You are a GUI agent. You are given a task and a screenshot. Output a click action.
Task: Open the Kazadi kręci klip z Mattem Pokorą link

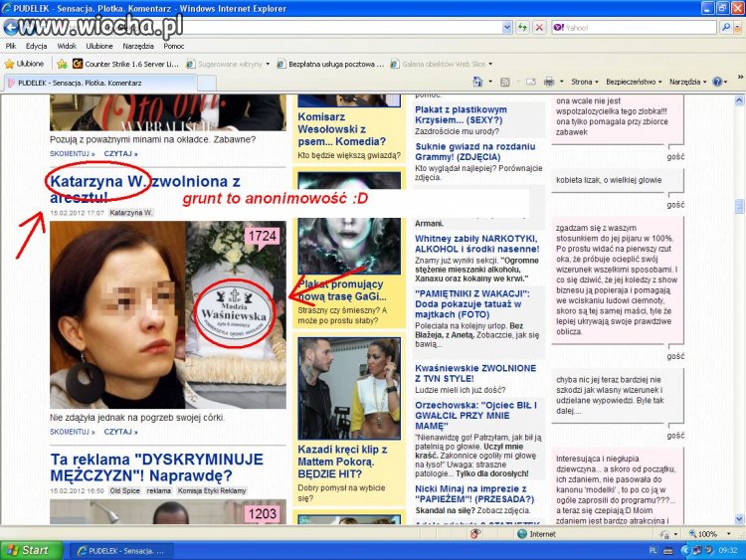coord(342,462)
